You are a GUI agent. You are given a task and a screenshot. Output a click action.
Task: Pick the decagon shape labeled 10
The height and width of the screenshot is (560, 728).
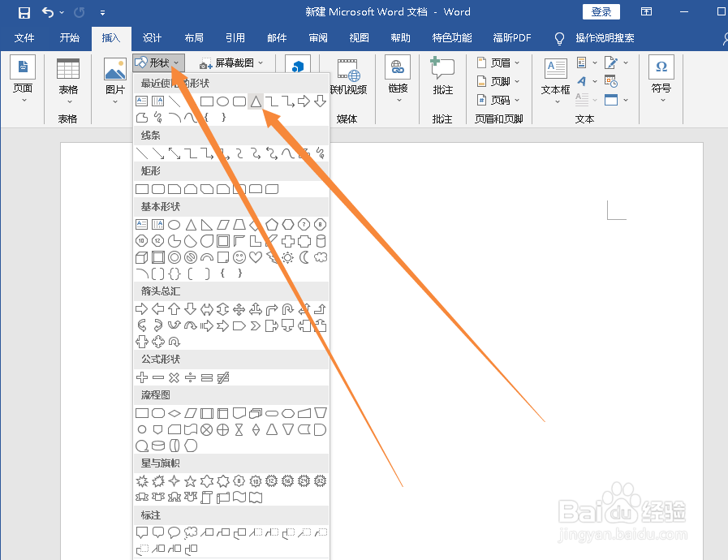[x=141, y=241]
